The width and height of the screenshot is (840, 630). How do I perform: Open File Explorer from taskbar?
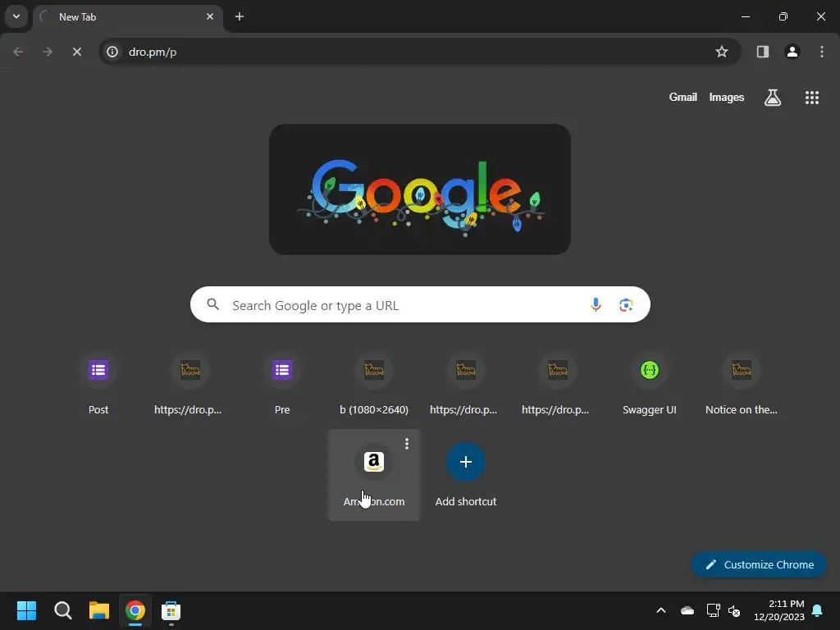click(x=99, y=610)
